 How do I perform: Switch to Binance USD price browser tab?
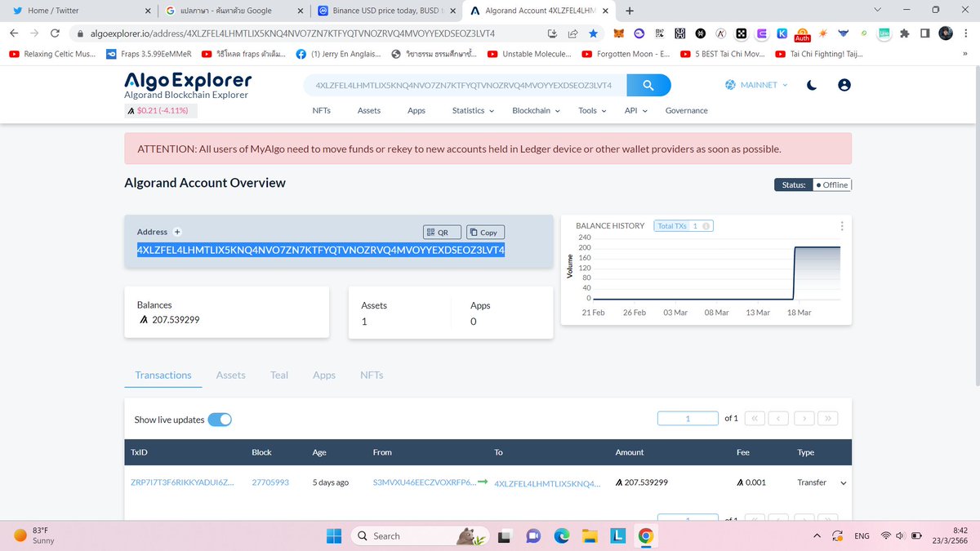coord(386,11)
